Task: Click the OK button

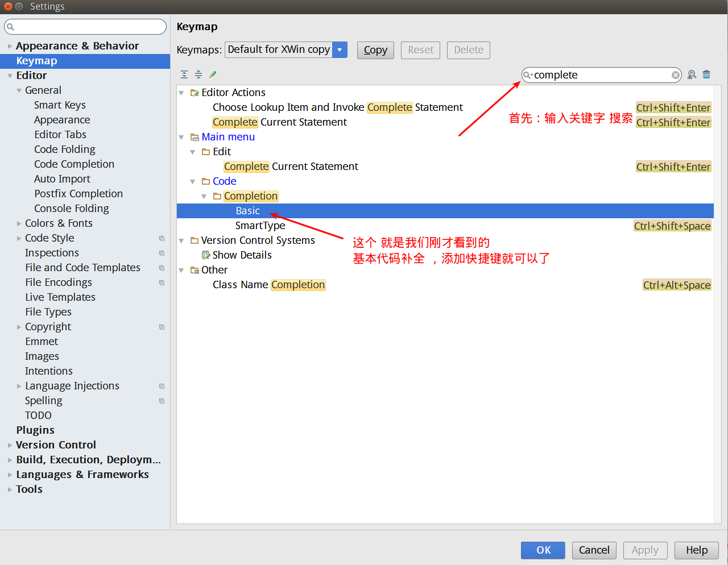Action: tap(543, 550)
